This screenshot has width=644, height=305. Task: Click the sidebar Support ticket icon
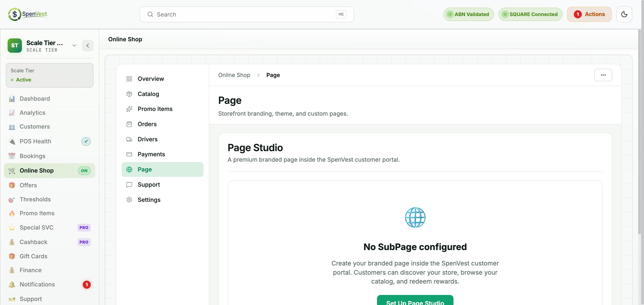(x=12, y=299)
